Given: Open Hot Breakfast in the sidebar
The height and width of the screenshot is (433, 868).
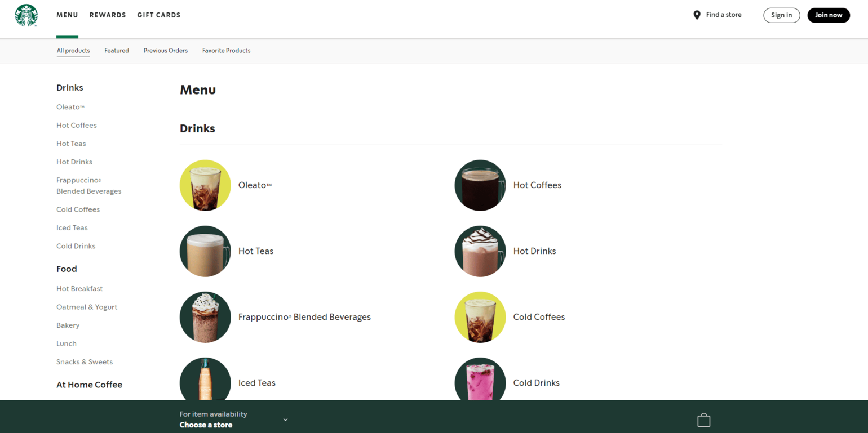Looking at the screenshot, I should [x=79, y=289].
